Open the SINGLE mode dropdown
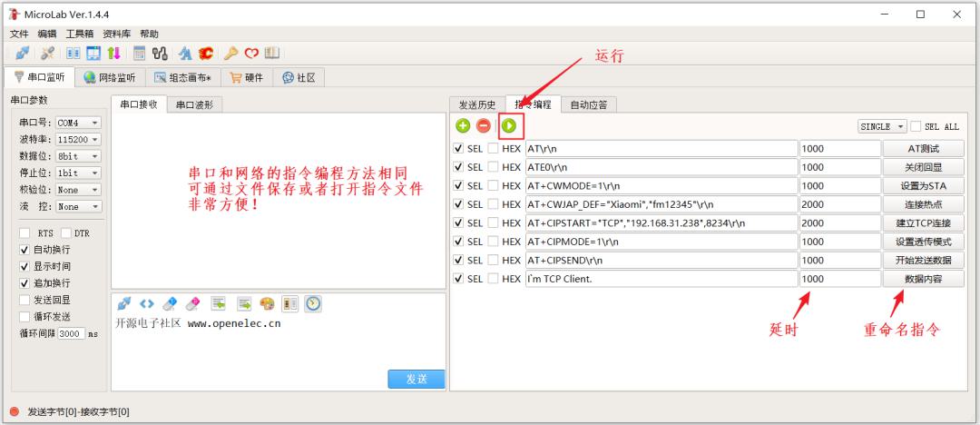 point(883,126)
